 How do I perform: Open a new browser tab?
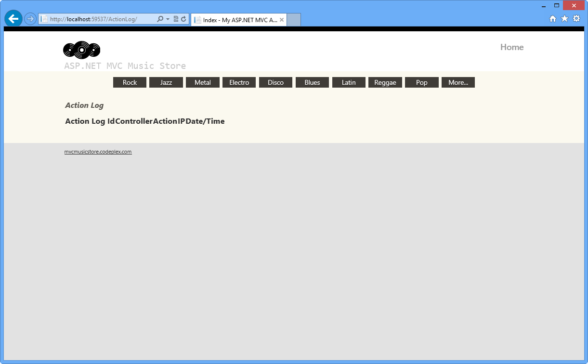(294, 19)
